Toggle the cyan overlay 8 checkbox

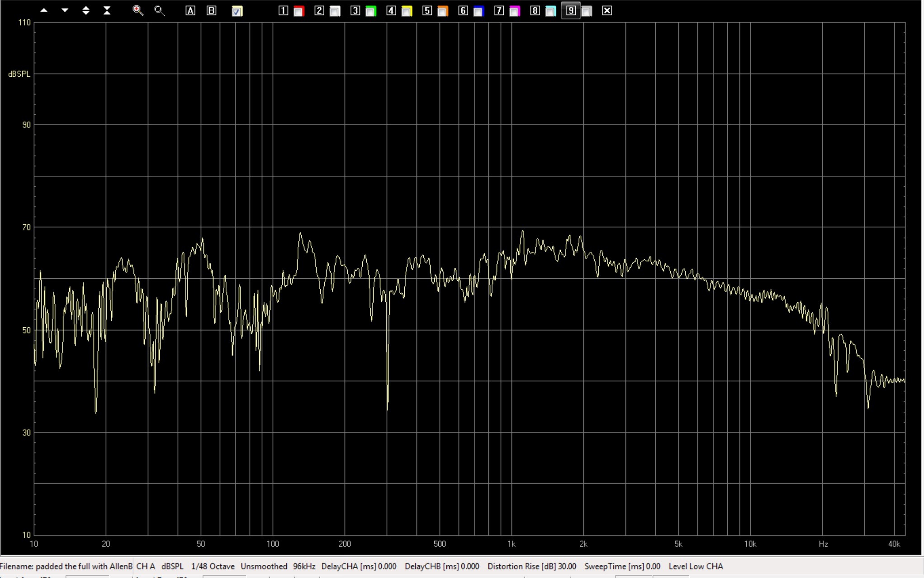pyautogui.click(x=550, y=11)
